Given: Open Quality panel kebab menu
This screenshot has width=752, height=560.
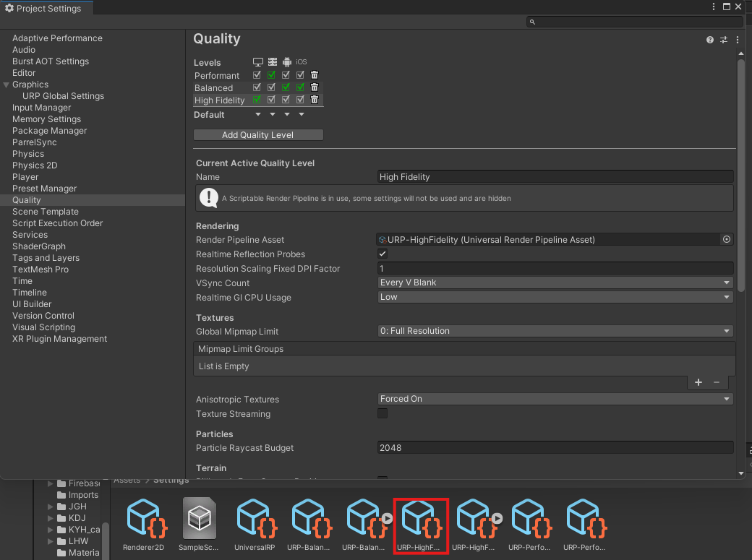Looking at the screenshot, I should click(738, 40).
